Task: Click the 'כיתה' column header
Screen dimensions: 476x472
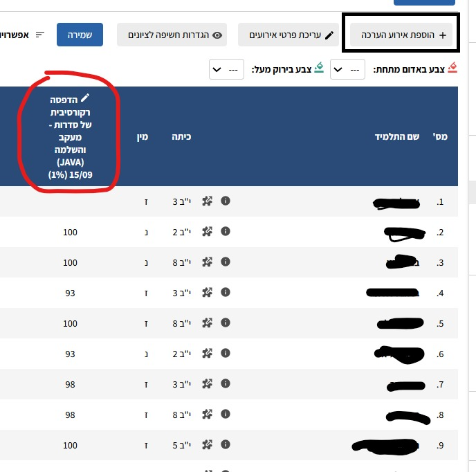Action: pyautogui.click(x=181, y=137)
